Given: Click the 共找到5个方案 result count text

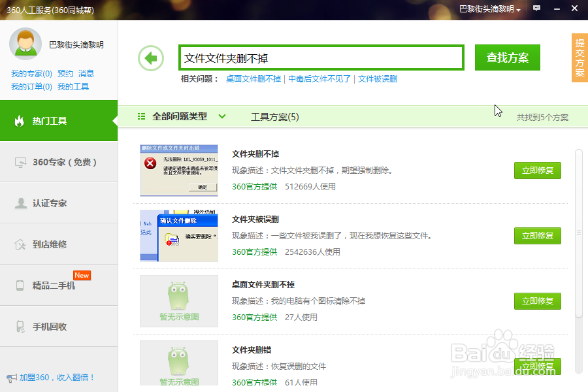Looking at the screenshot, I should point(542,118).
